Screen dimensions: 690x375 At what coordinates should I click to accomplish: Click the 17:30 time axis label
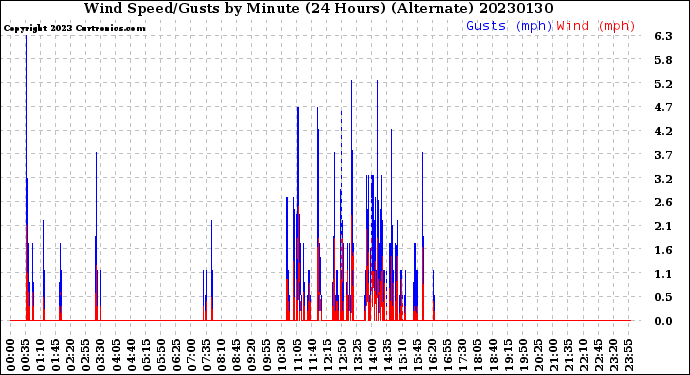(462, 355)
